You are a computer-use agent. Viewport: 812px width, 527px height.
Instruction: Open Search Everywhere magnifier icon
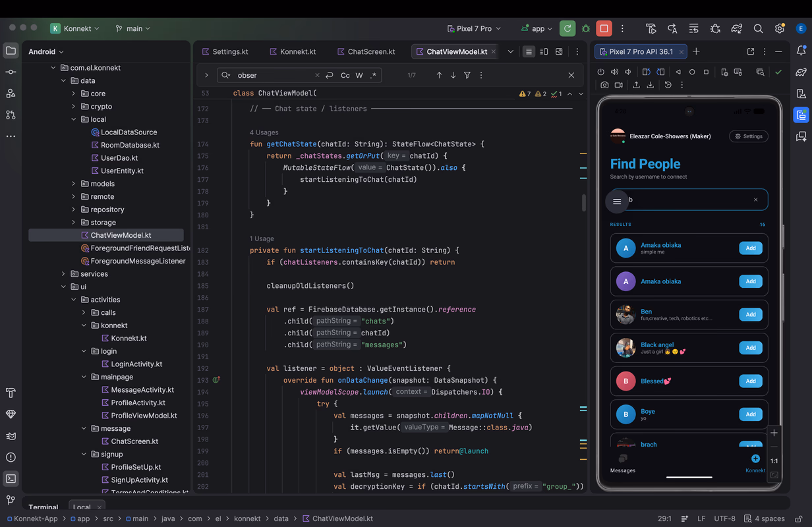point(759,28)
